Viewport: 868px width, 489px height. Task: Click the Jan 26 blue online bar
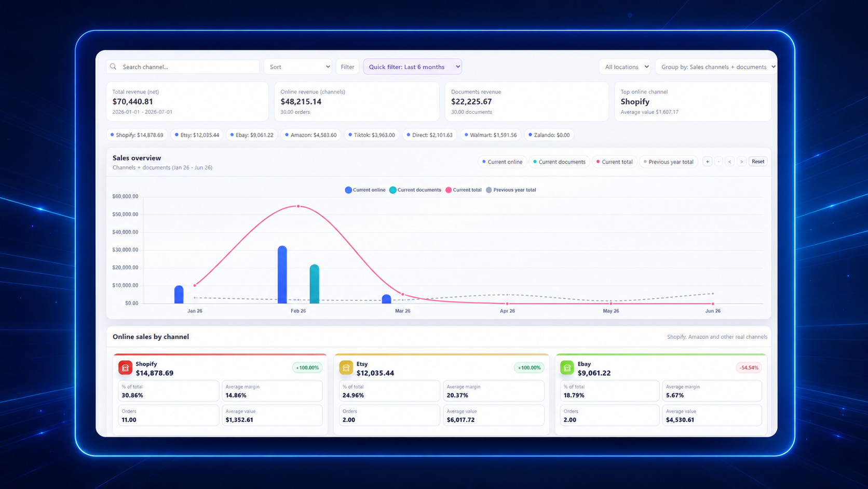179,295
